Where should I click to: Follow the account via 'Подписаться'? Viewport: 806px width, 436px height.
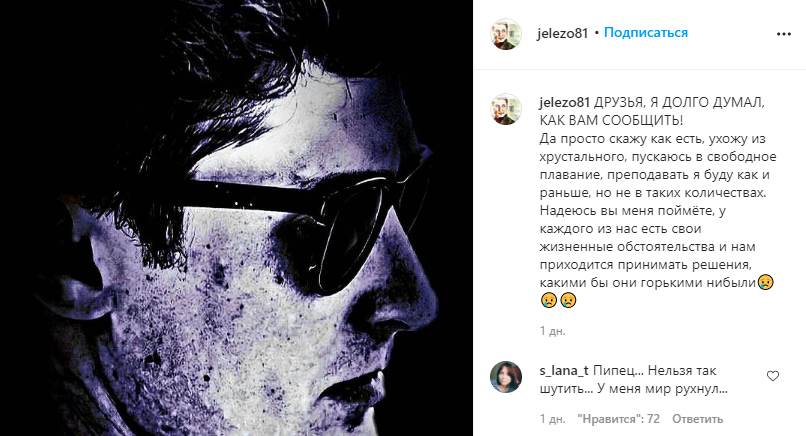(646, 33)
